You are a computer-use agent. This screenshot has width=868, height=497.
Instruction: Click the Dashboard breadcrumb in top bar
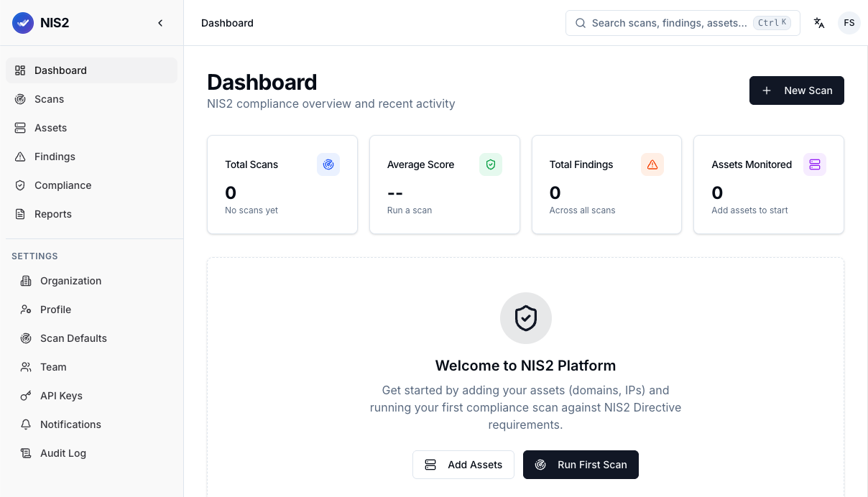227,23
